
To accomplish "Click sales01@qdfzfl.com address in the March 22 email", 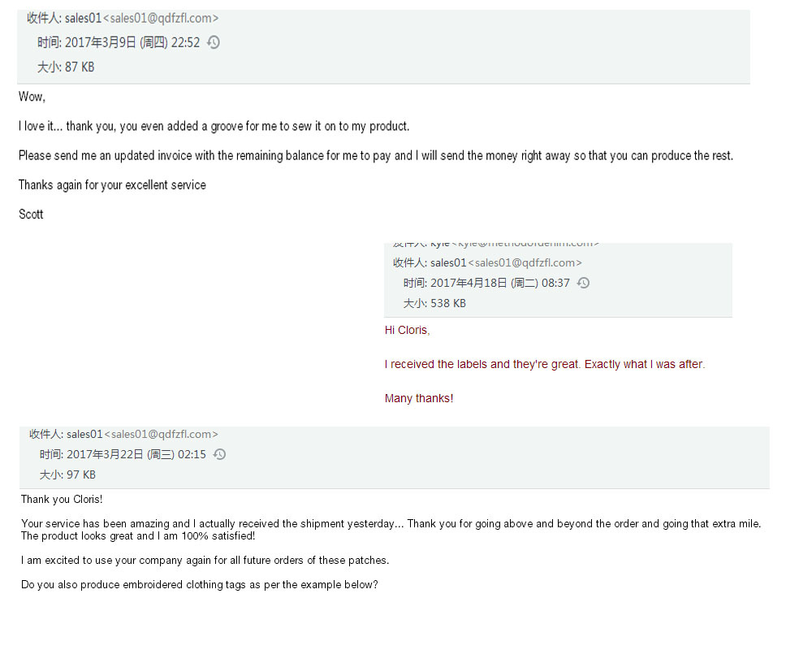I will (x=162, y=435).
